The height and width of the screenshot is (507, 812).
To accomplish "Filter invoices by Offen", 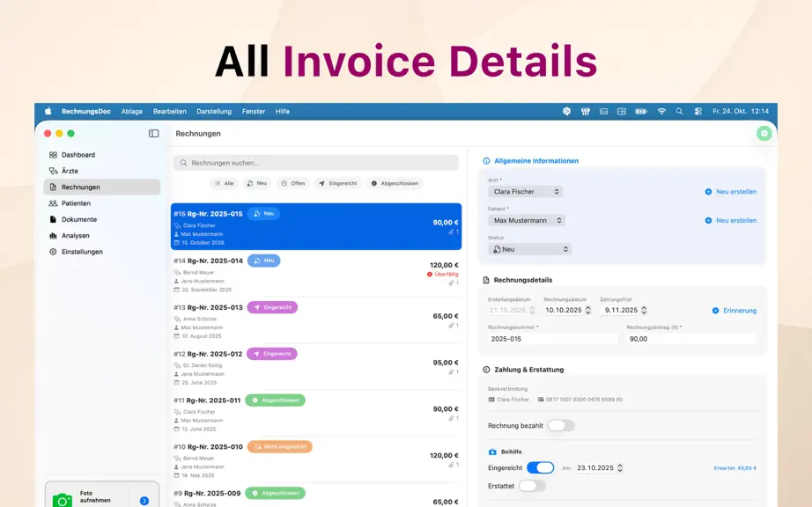I will [293, 183].
